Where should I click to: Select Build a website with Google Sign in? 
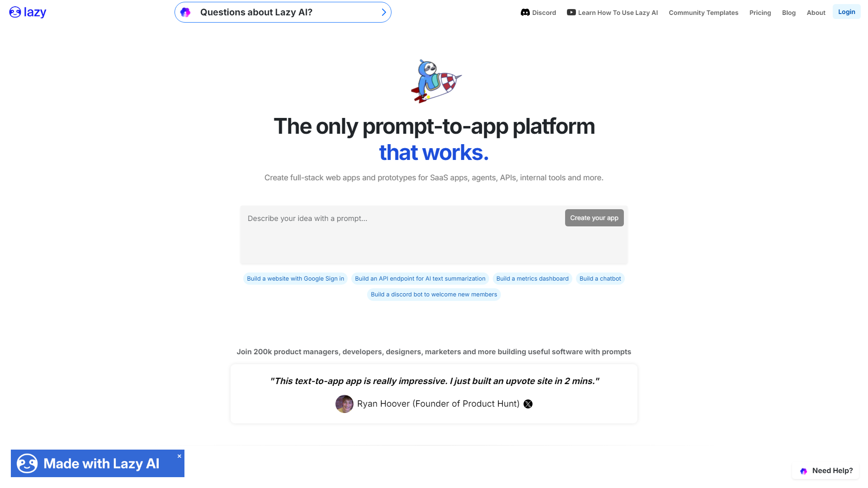tap(295, 278)
